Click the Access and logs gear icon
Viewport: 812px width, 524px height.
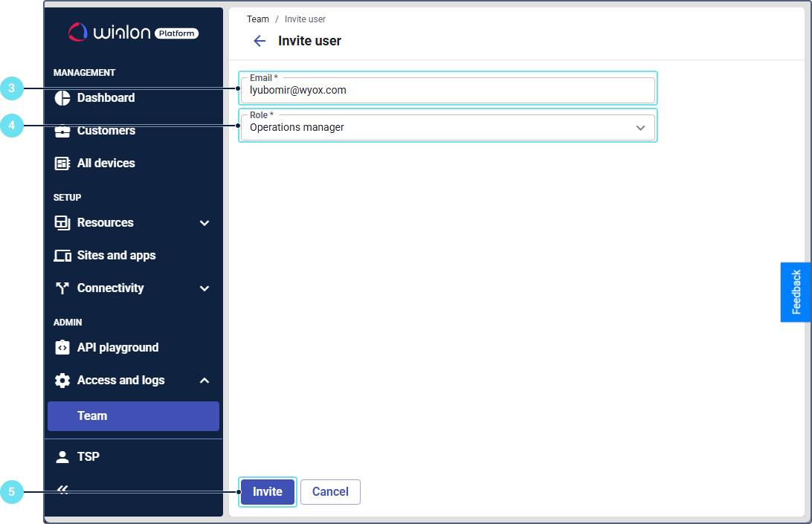(x=62, y=381)
